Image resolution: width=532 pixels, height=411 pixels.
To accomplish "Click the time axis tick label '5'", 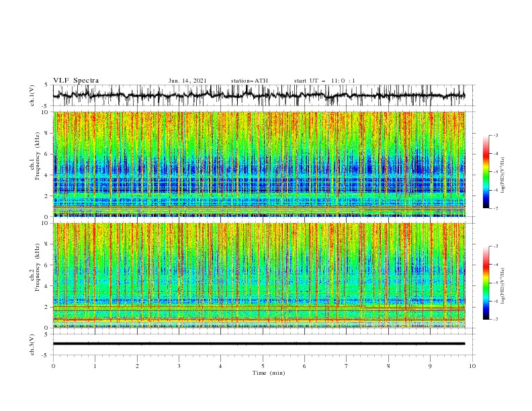I will [x=263, y=366].
